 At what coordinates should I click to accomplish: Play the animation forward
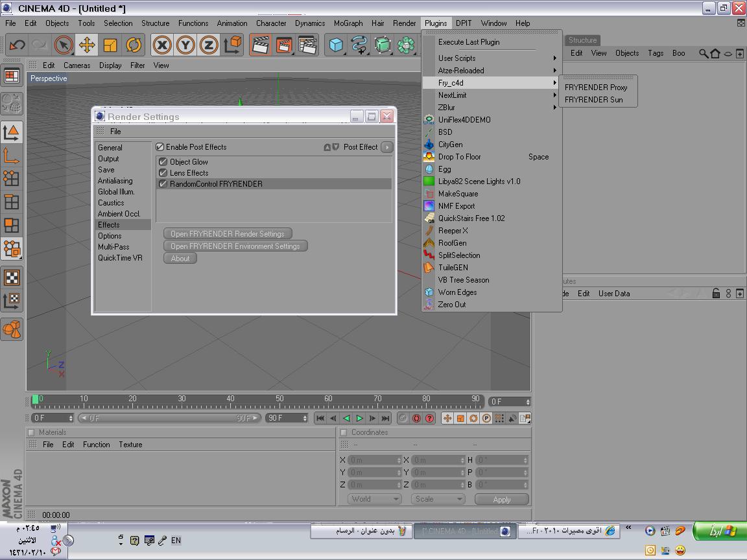(x=360, y=418)
